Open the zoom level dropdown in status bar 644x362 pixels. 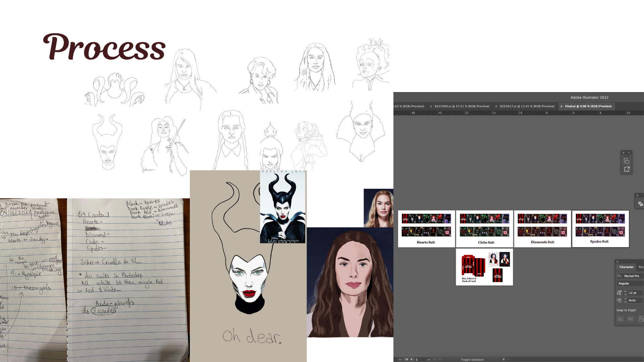pyautogui.click(x=400, y=359)
